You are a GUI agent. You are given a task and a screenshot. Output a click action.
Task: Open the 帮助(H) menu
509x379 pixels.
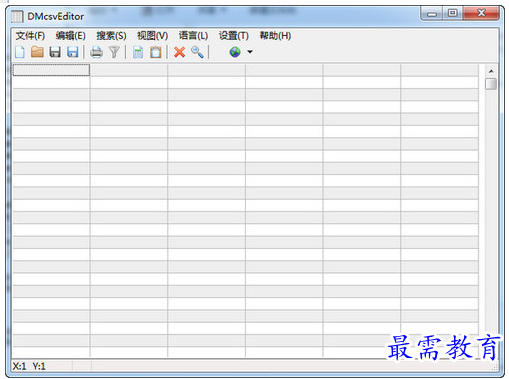click(x=275, y=35)
